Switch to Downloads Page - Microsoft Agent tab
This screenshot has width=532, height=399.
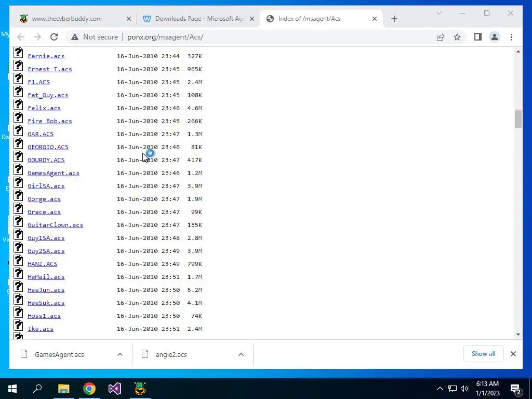click(199, 19)
